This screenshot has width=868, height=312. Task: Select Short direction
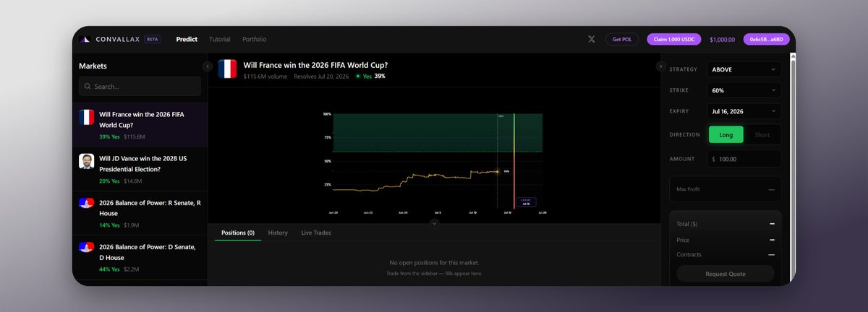point(762,134)
